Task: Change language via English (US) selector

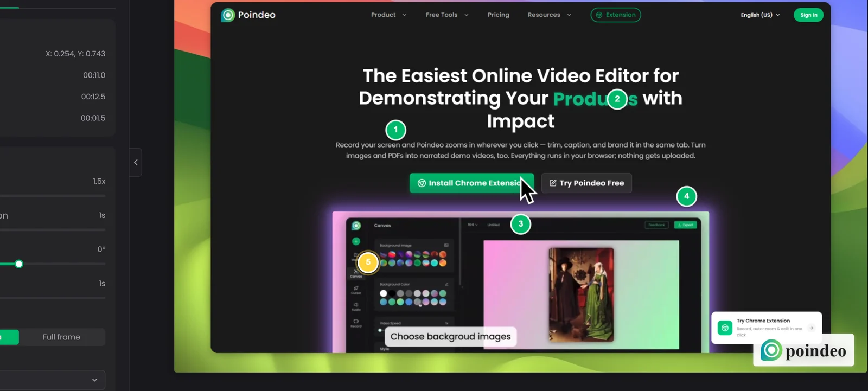Action: [760, 15]
